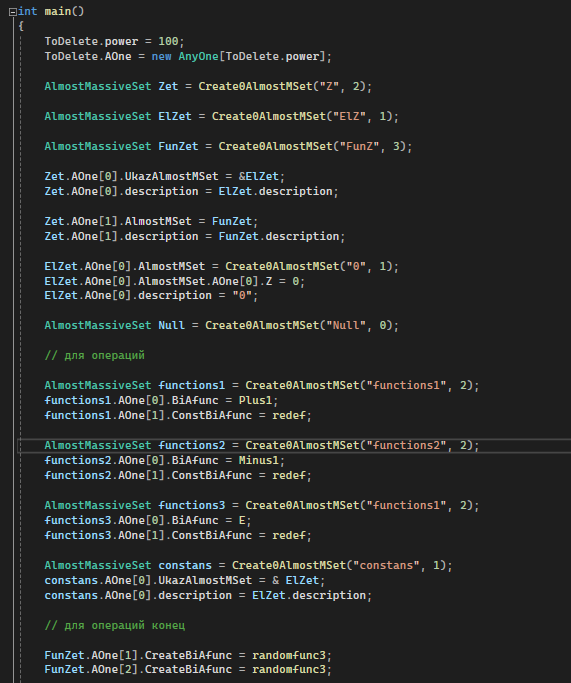Click the functions2 variable declaration

tap(192, 445)
